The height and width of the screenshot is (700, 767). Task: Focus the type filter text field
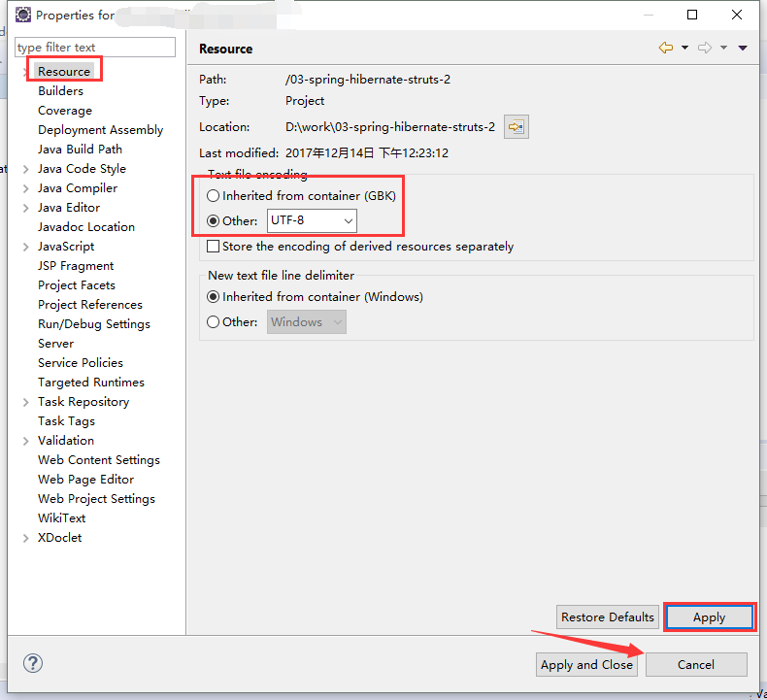(x=95, y=48)
